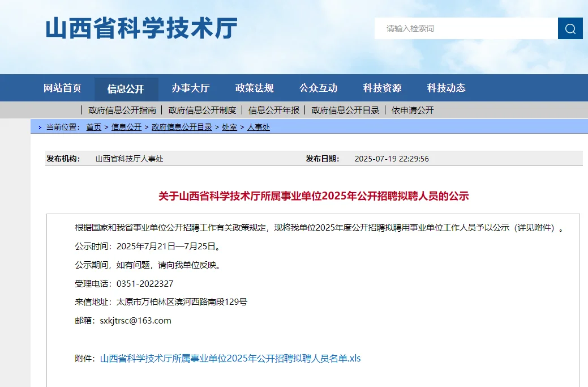Go to 办事大厅 in the nav bar
Viewport: 588px width, 387px height.
click(191, 88)
